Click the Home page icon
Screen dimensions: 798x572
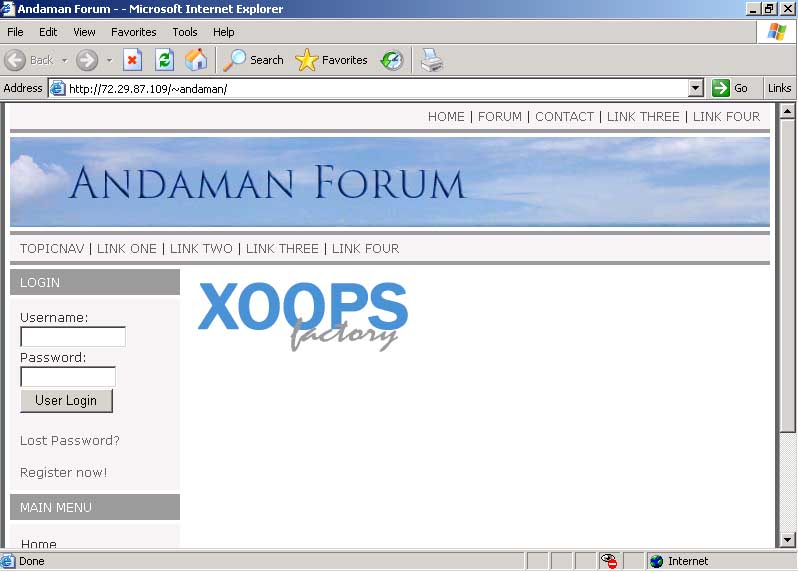pos(196,60)
